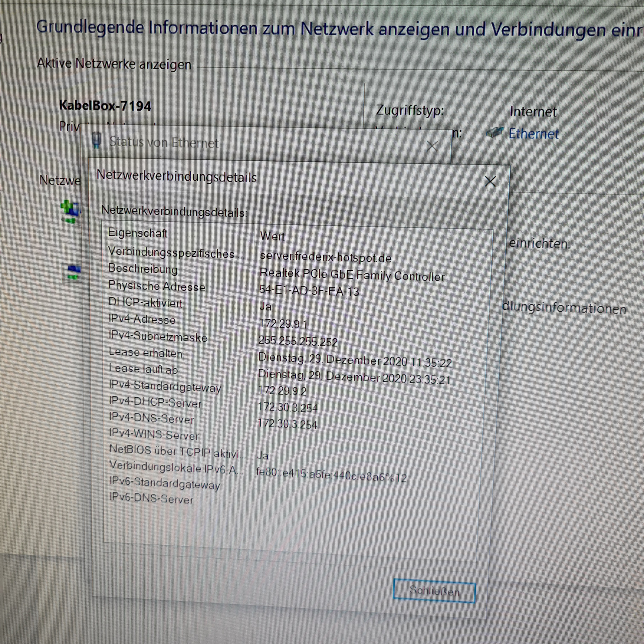Select the IPv4-DNS-Server row
This screenshot has width=644, height=644.
(151, 419)
